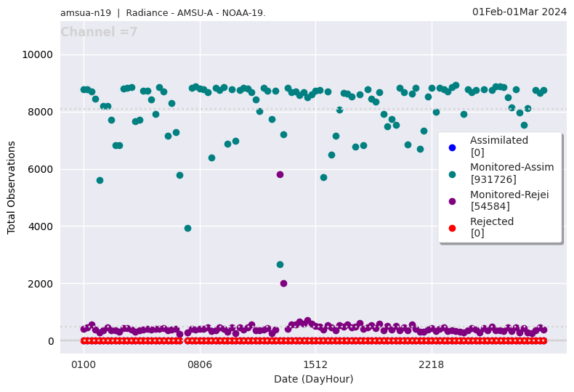Click the 0100 x-axis tick label

(x=84, y=364)
